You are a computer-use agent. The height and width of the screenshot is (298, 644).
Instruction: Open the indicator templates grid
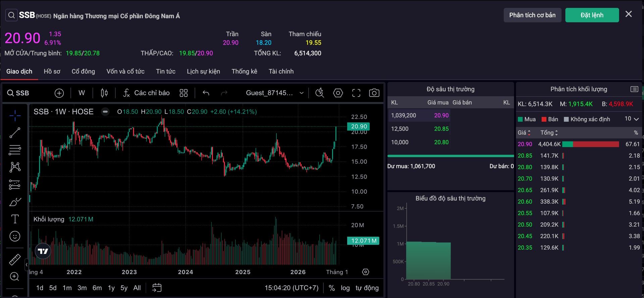tap(183, 93)
